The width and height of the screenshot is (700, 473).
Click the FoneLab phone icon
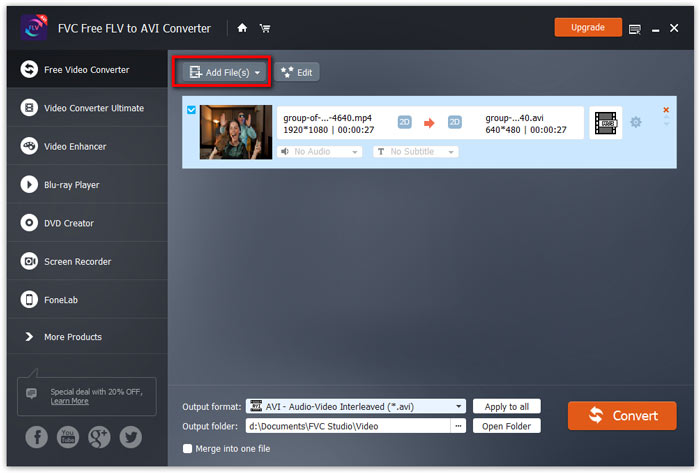(x=29, y=299)
